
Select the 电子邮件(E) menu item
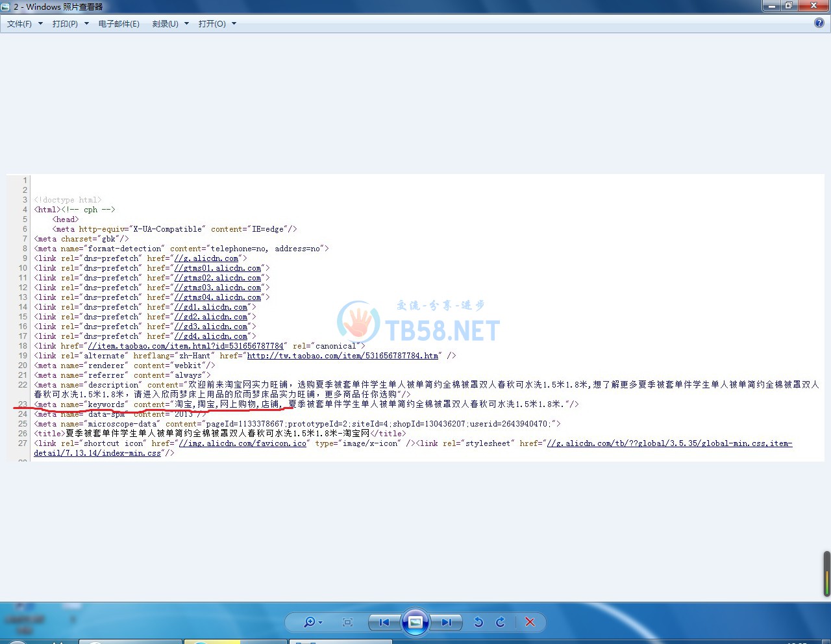tap(119, 23)
